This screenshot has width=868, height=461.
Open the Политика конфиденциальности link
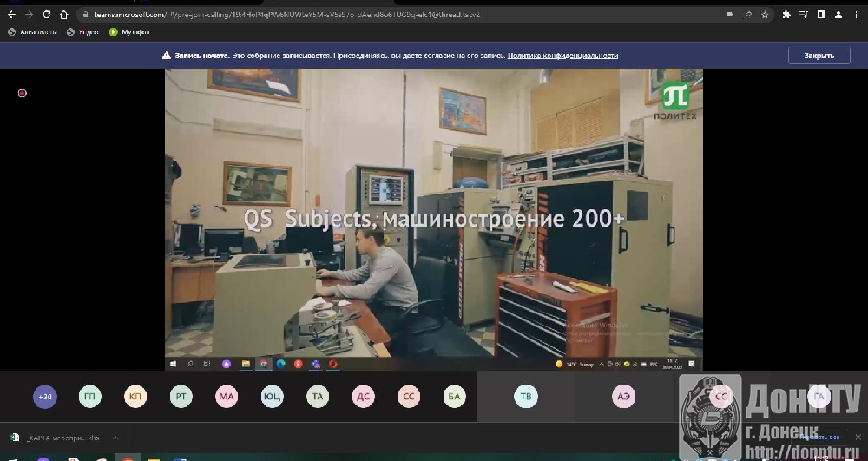[562, 56]
